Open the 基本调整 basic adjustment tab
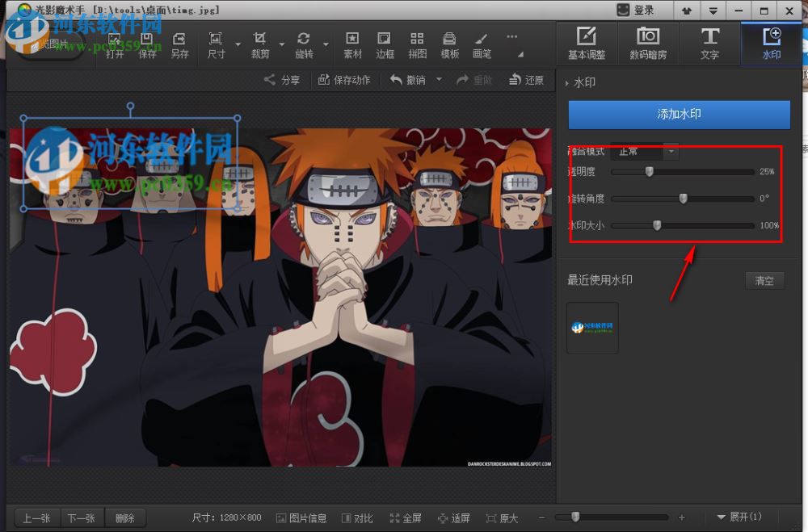 pyautogui.click(x=587, y=44)
